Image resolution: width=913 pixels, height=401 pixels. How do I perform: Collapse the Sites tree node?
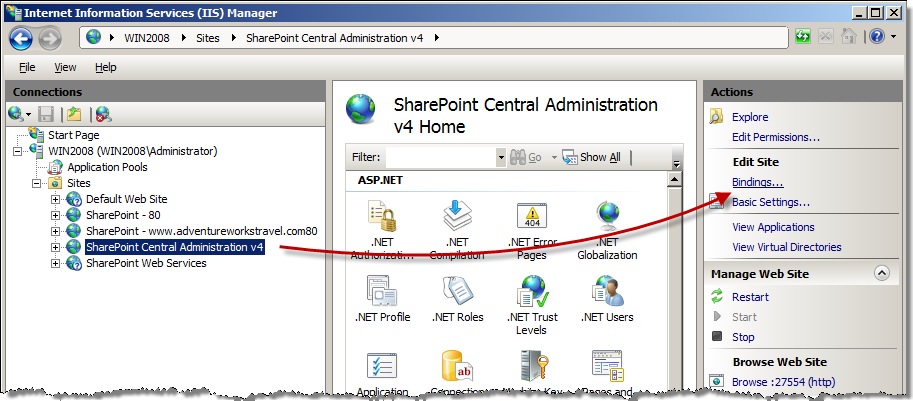[37, 183]
